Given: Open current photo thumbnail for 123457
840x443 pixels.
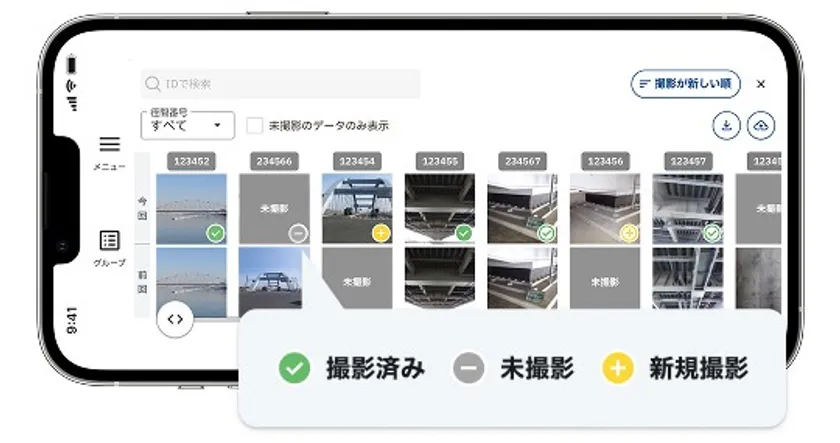Looking at the screenshot, I should [x=688, y=209].
